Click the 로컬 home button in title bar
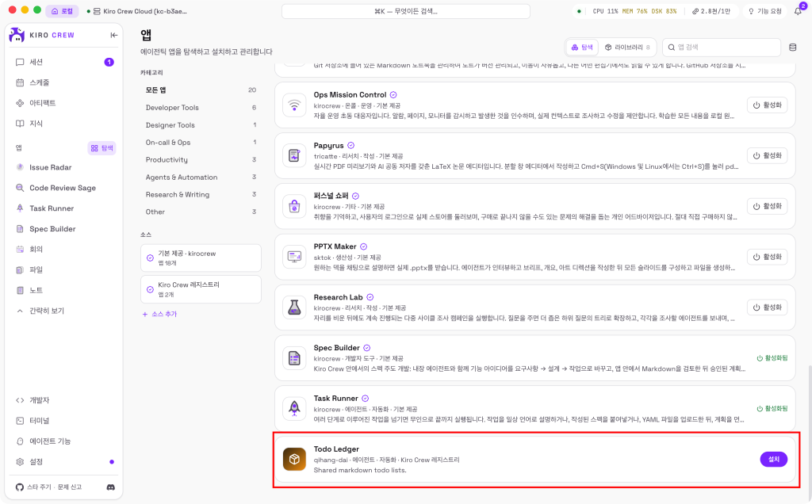812x504 pixels. (x=62, y=11)
